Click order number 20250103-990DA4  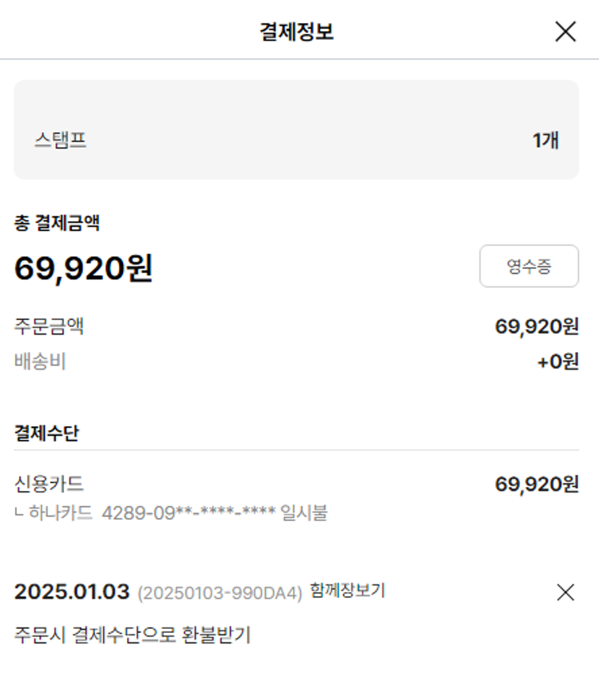220,593
